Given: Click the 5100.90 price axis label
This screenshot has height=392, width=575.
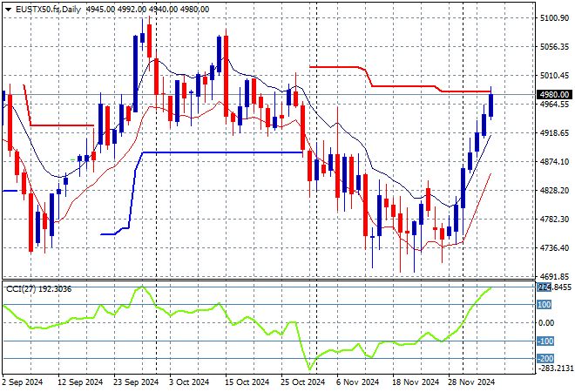Looking at the screenshot, I should 554,18.
